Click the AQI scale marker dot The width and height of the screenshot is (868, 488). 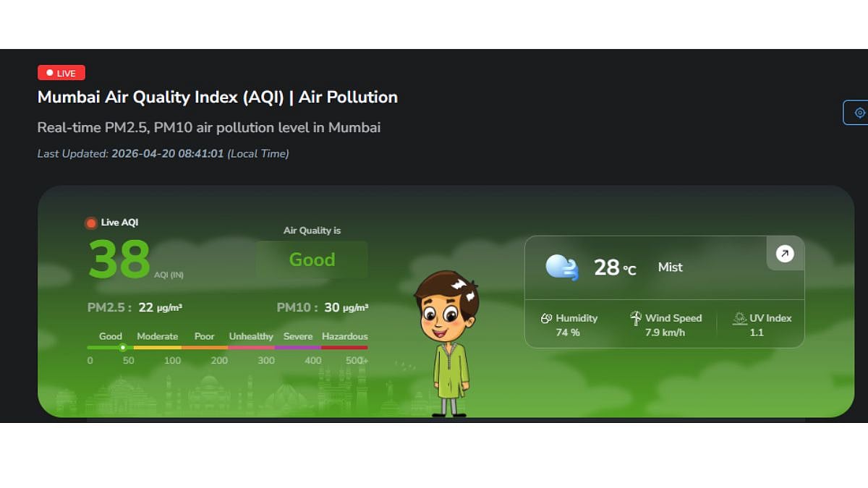click(x=123, y=348)
